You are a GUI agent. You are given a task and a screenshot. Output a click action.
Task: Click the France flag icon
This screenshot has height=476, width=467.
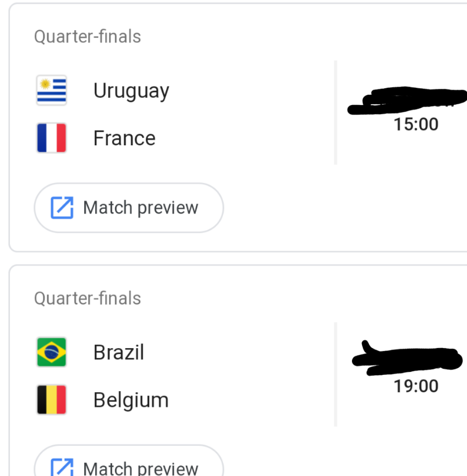click(x=52, y=138)
